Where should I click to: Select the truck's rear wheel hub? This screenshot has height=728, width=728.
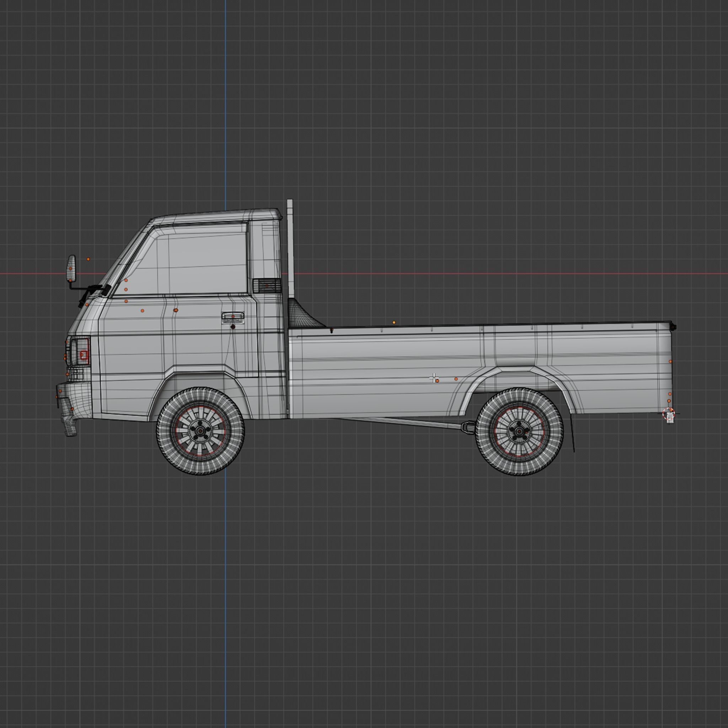[x=519, y=432]
